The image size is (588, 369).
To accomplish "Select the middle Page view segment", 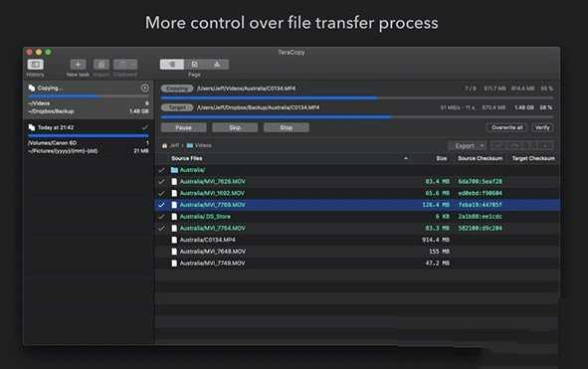I will click(195, 65).
